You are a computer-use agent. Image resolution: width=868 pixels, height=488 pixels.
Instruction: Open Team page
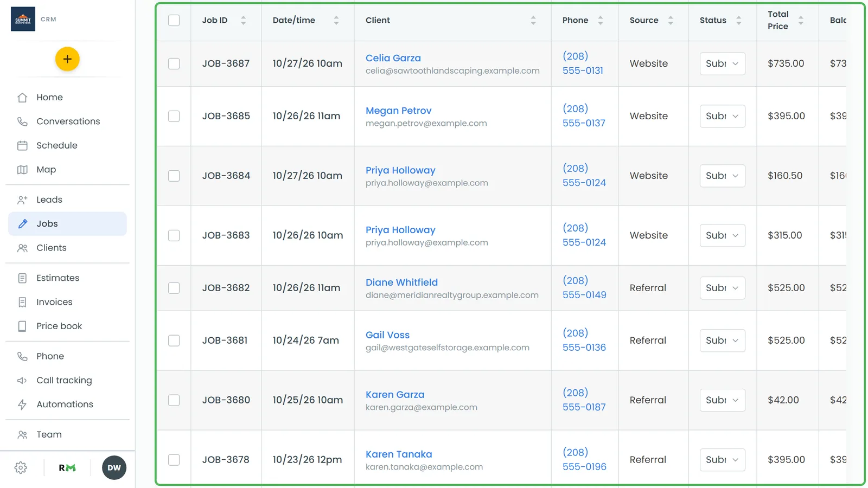67,434
